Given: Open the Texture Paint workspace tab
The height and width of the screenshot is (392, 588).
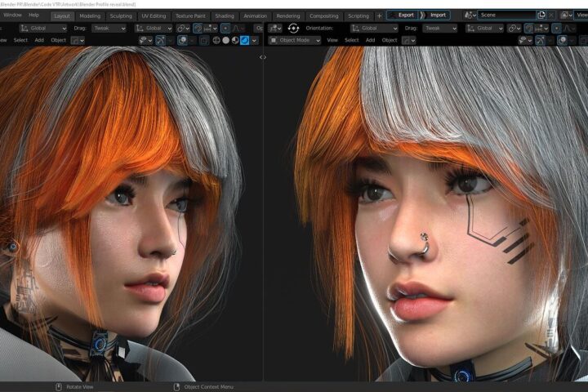Looking at the screenshot, I should pyautogui.click(x=190, y=16).
